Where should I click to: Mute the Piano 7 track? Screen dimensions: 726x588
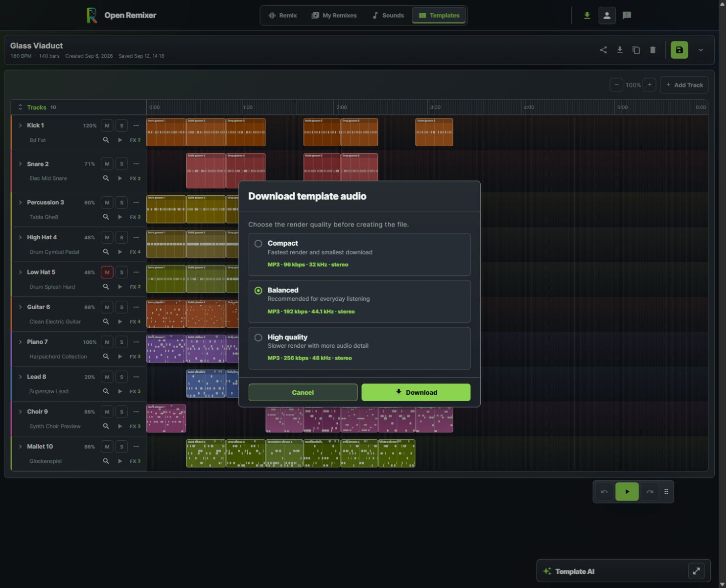[107, 342]
